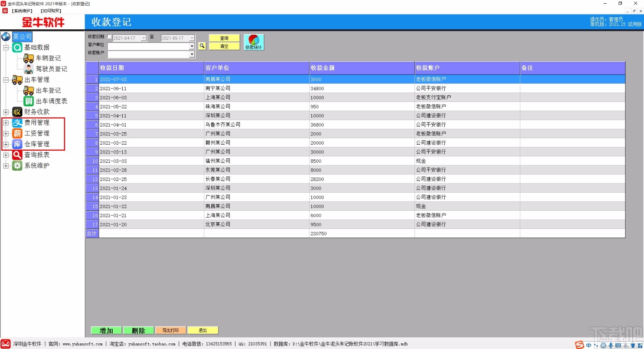The height and width of the screenshot is (349, 644).
Task: Open the soft keyboard icon in the IME bar
Action: coord(618,345)
